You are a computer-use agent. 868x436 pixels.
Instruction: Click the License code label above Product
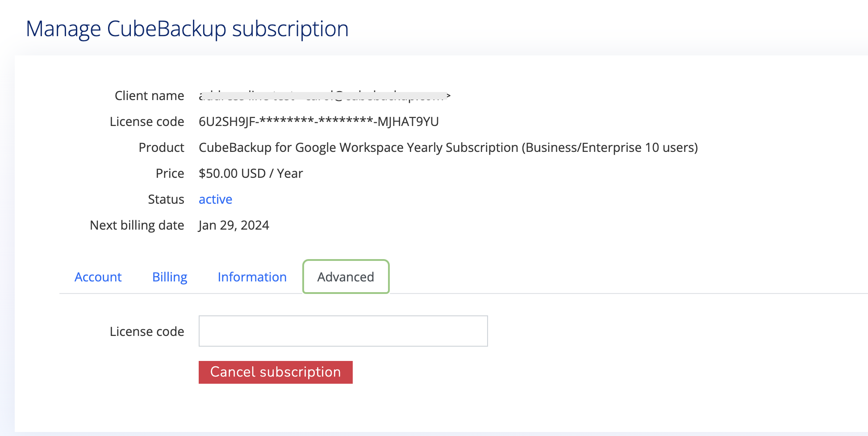(147, 122)
